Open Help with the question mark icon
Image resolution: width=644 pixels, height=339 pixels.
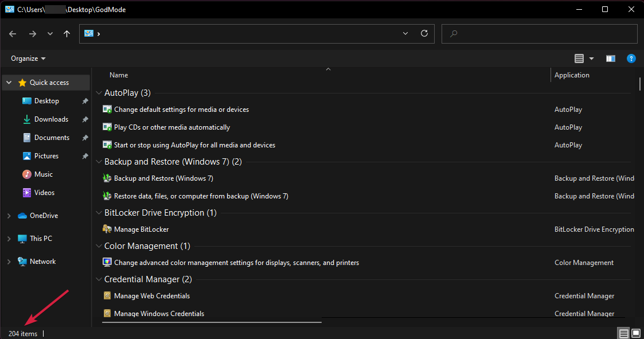pos(631,59)
